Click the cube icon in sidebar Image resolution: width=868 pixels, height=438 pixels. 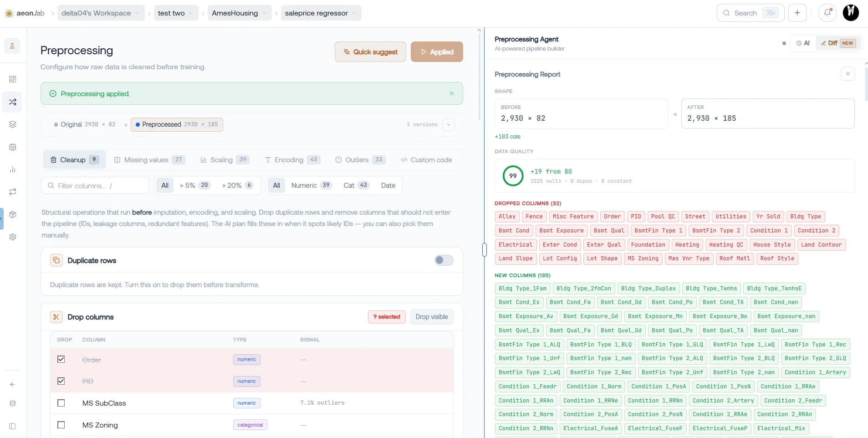click(13, 215)
